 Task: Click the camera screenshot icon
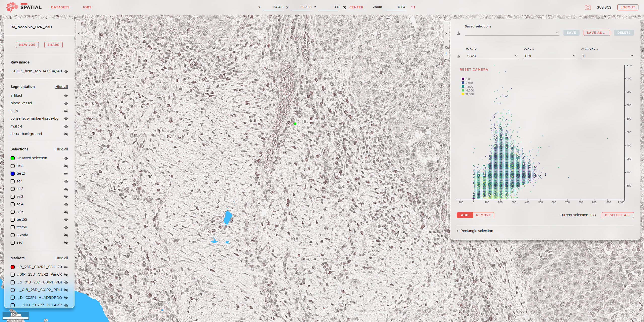coord(588,7)
